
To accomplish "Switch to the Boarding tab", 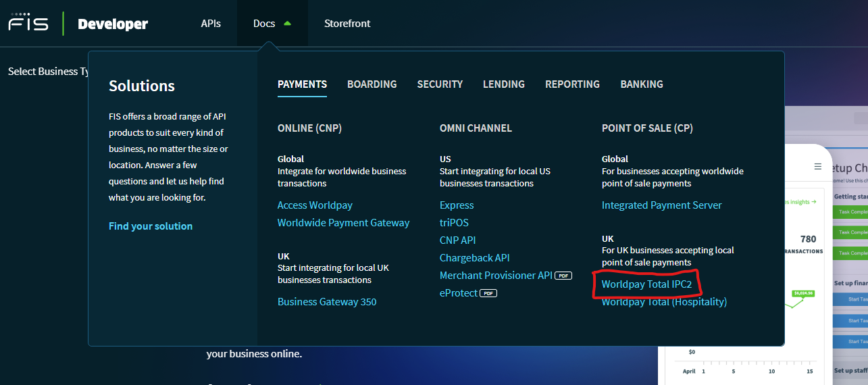I will pos(372,84).
